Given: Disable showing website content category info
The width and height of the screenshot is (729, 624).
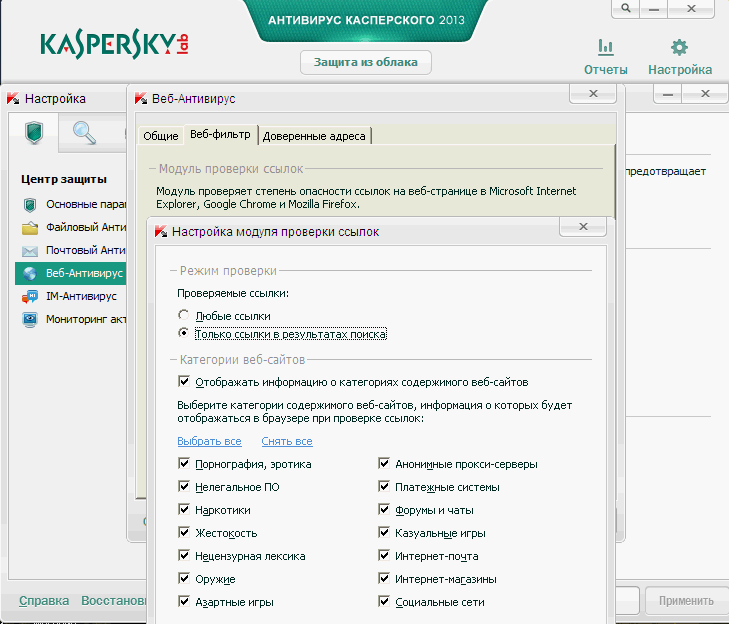Looking at the screenshot, I should 184,382.
